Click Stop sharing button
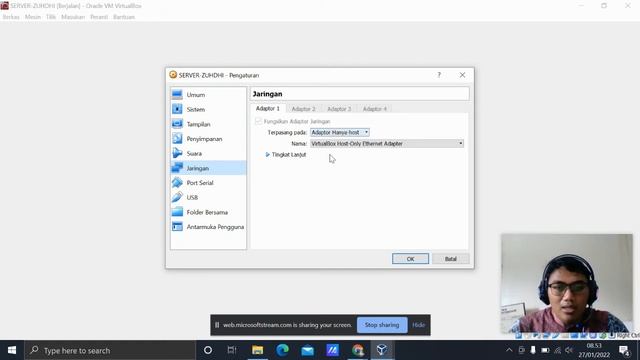This screenshot has height=360, width=640. [382, 325]
